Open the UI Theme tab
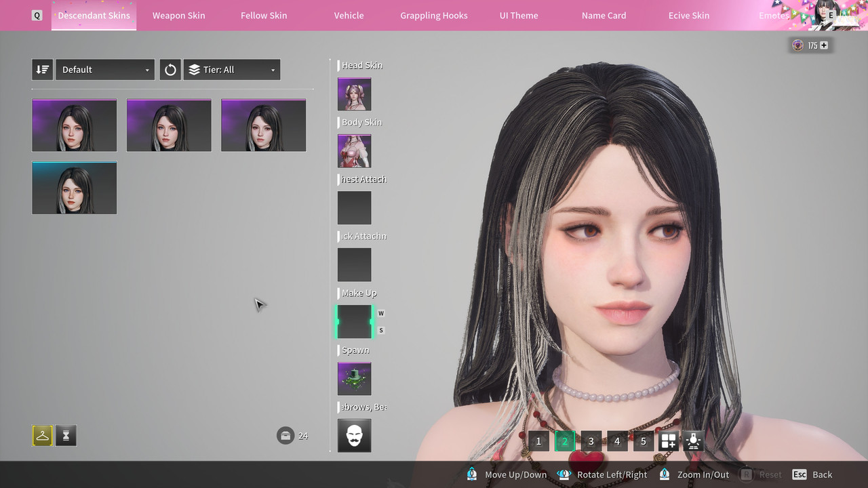Image resolution: width=868 pixels, height=488 pixels. click(519, 15)
